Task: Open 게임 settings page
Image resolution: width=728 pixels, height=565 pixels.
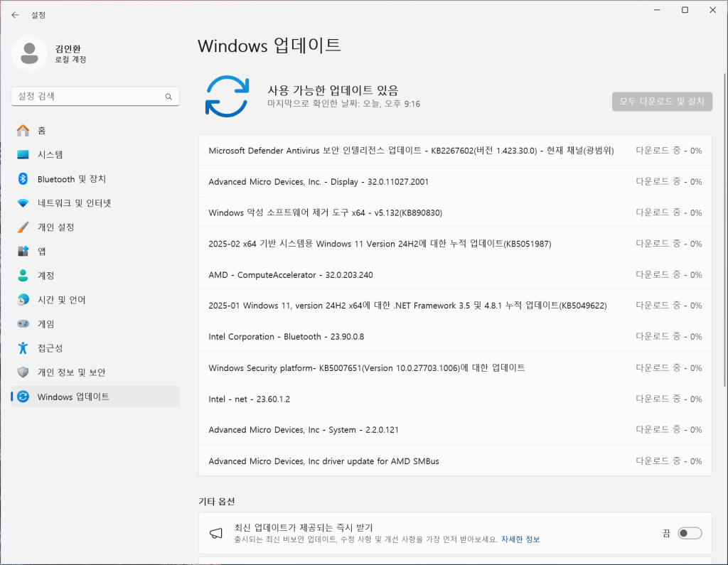Action: [x=95, y=323]
